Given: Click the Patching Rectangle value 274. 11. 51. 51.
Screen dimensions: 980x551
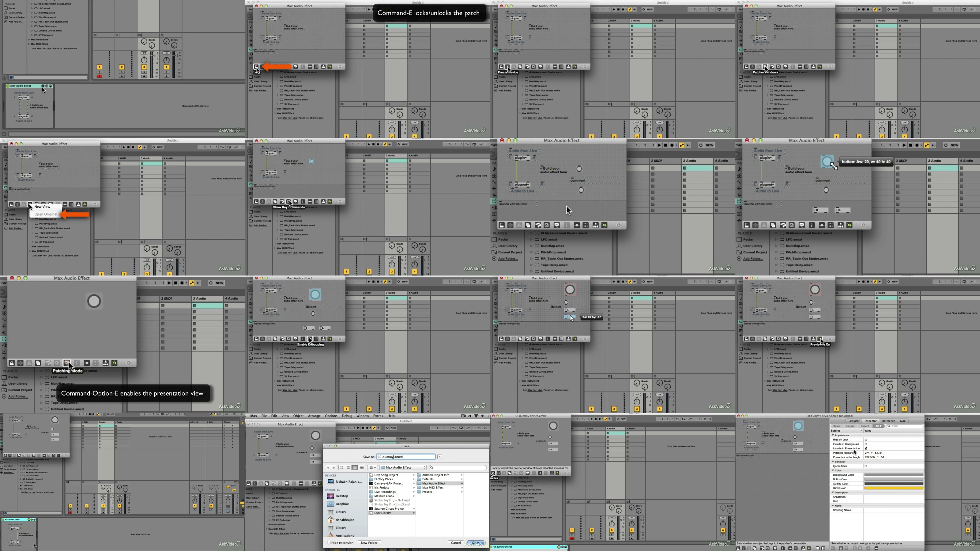Looking at the screenshot, I should 874,453.
